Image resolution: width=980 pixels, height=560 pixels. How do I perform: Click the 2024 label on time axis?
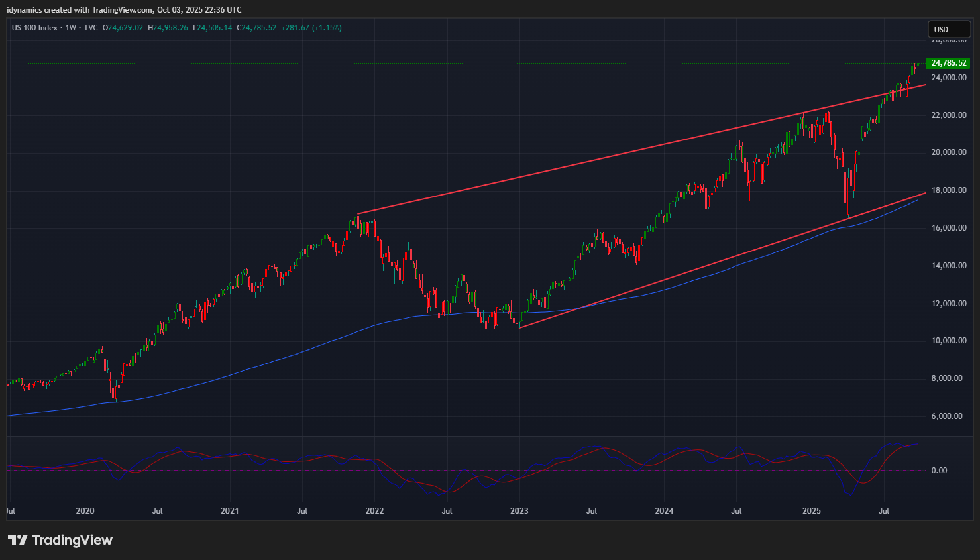[664, 511]
